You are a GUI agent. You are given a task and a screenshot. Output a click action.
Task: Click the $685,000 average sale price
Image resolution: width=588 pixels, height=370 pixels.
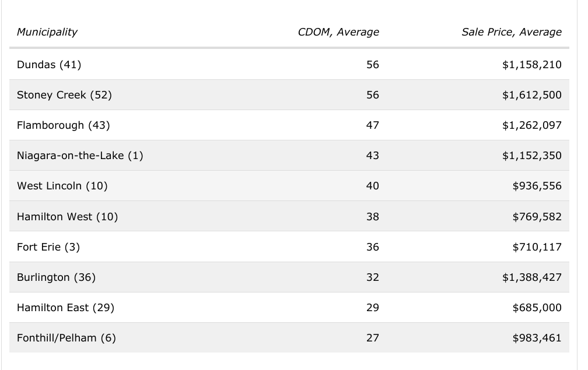pyautogui.click(x=537, y=308)
